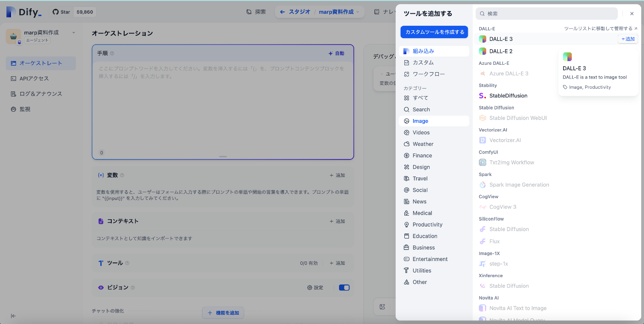This screenshot has height=324, width=644.
Task: Click the step-1x tool icon
Action: pyautogui.click(x=483, y=264)
